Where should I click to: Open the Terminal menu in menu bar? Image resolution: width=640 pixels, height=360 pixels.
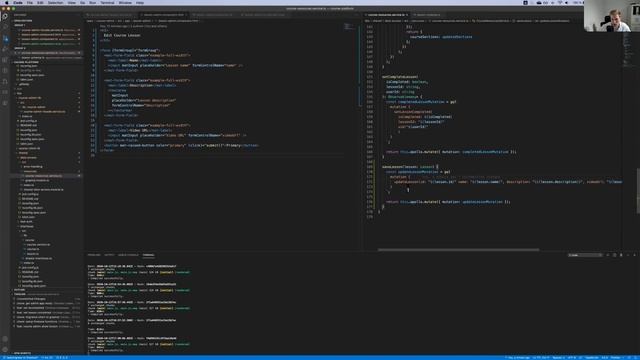point(107,2)
